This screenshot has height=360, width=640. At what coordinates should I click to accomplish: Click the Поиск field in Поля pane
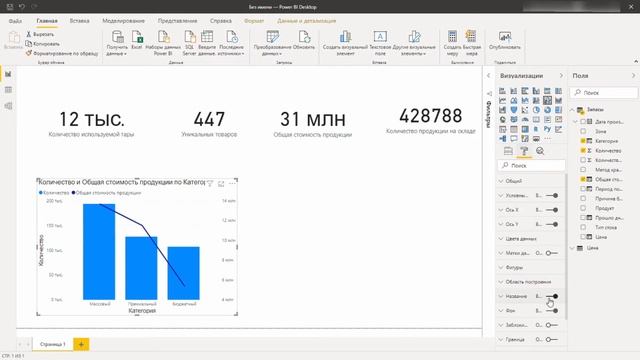(604, 93)
